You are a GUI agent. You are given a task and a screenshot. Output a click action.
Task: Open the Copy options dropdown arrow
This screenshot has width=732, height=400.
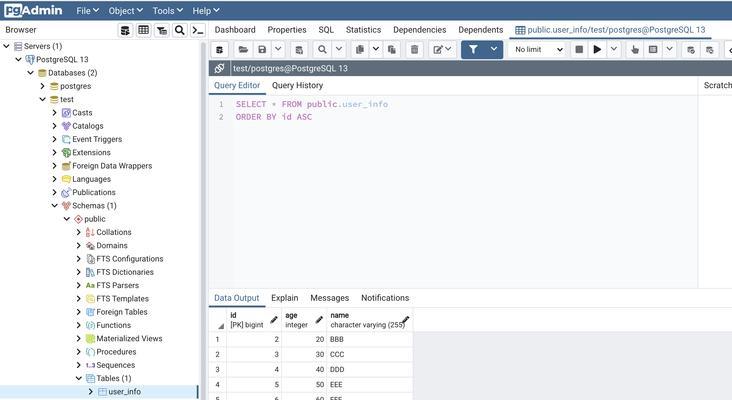coord(376,49)
